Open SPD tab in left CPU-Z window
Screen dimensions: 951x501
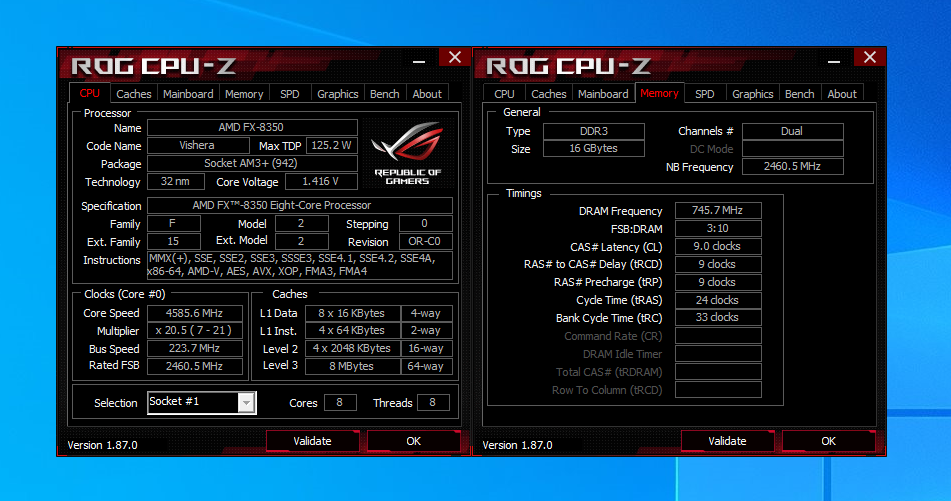click(290, 94)
